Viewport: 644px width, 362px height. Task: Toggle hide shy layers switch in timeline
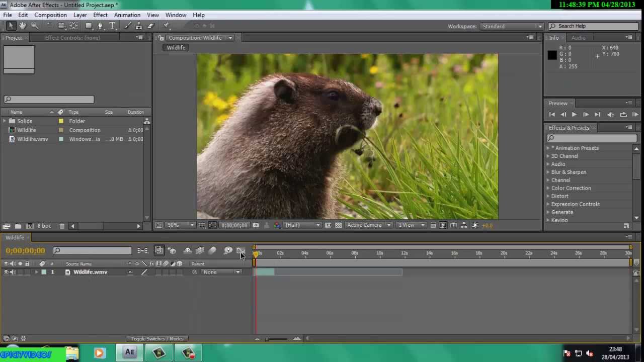pyautogui.click(x=187, y=250)
